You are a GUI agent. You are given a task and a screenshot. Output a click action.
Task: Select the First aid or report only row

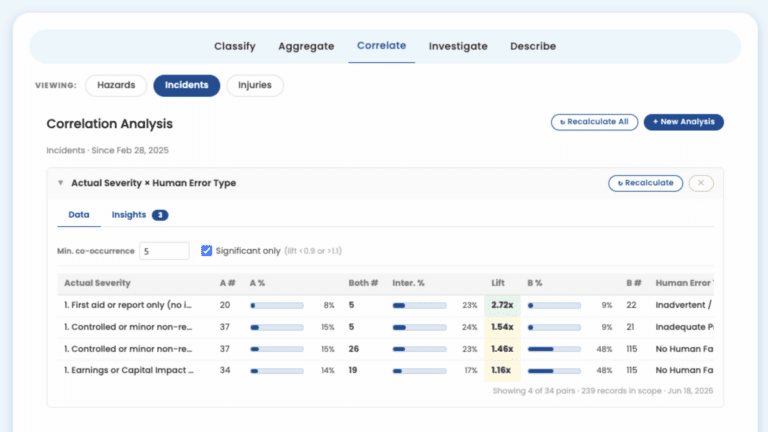tap(385, 305)
